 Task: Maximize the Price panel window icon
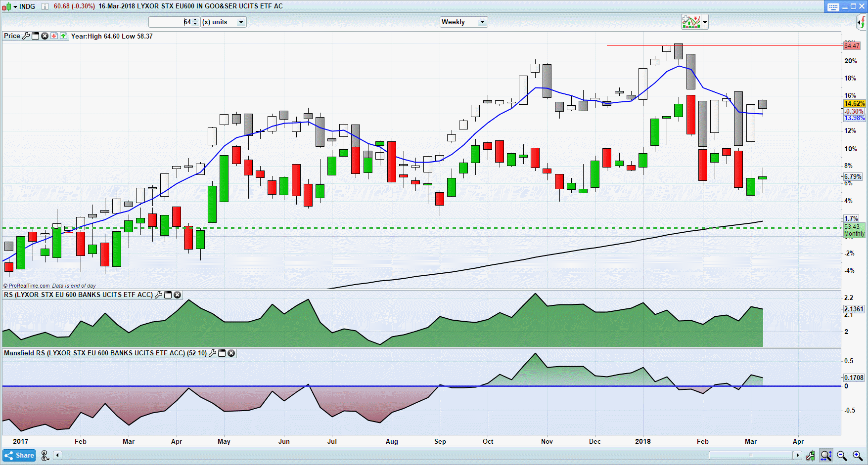[36, 36]
